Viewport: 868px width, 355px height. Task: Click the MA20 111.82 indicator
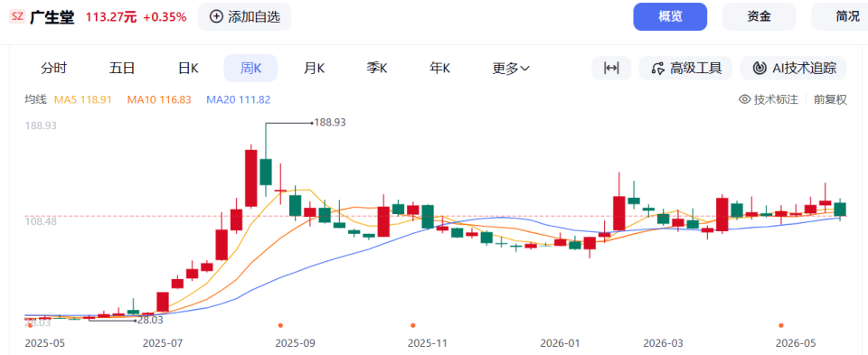[239, 99]
